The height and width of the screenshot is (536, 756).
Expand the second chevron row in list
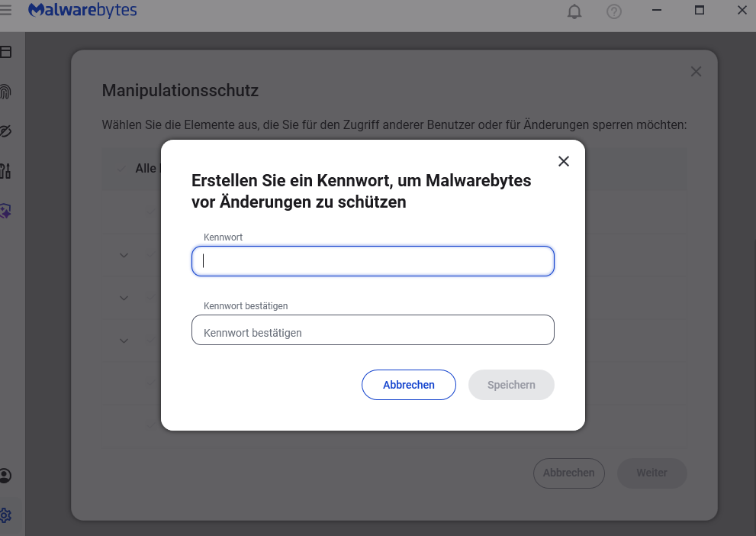tap(124, 298)
